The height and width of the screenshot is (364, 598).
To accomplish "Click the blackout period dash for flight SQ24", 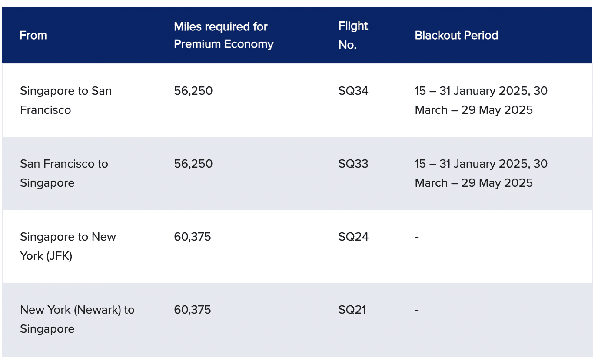I will (417, 237).
